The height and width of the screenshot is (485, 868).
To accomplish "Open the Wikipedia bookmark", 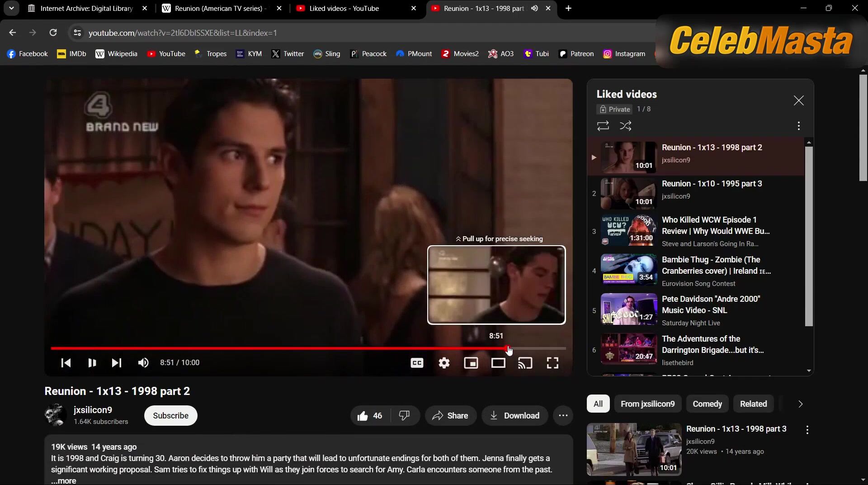I will 116,54.
